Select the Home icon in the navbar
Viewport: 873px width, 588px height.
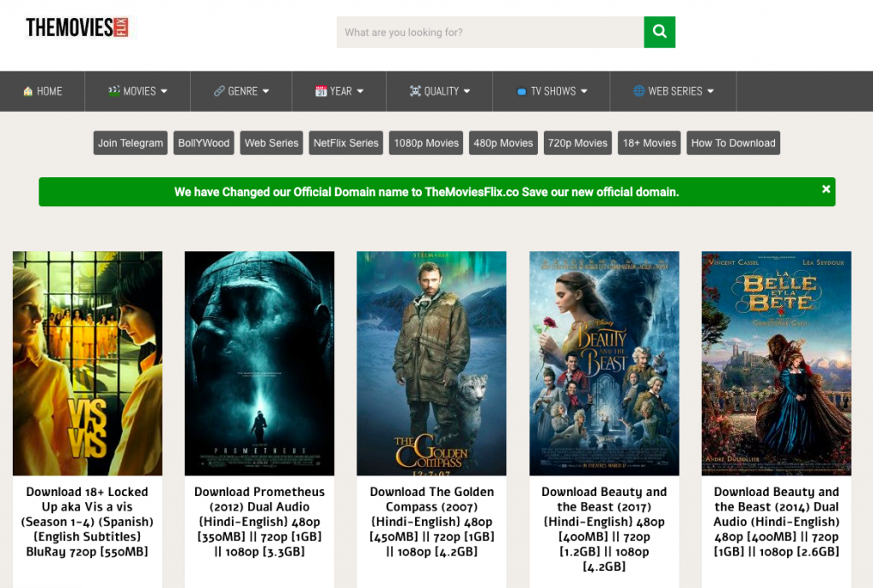click(28, 91)
